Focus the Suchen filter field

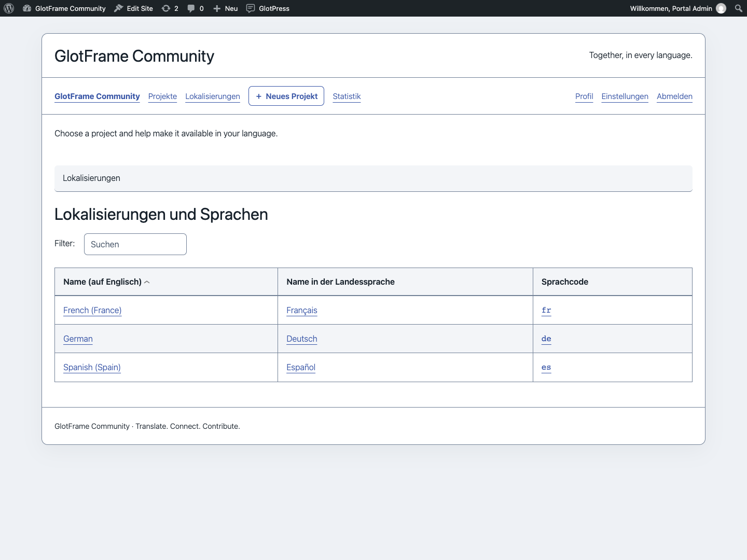tap(135, 244)
